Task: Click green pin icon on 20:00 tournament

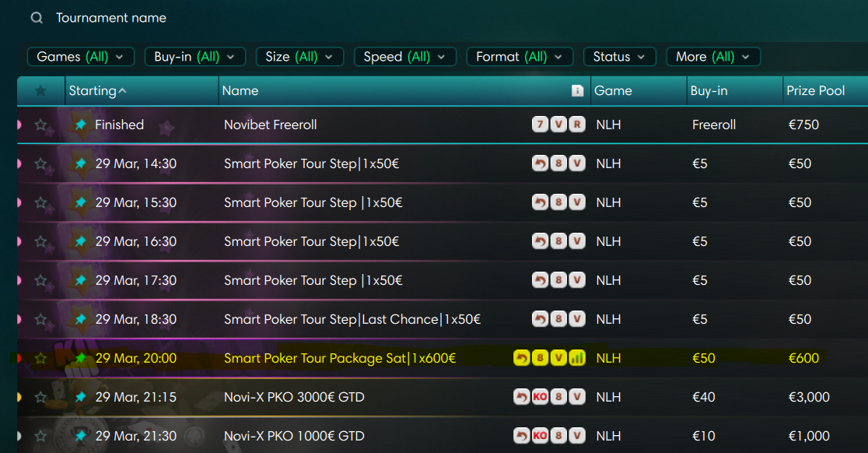Action: 80,358
